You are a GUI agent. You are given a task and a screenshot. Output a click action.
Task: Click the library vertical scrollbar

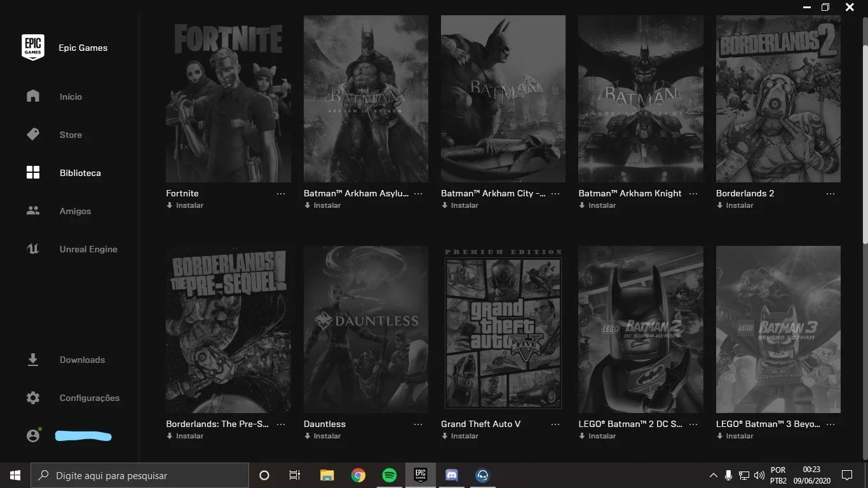[865, 144]
